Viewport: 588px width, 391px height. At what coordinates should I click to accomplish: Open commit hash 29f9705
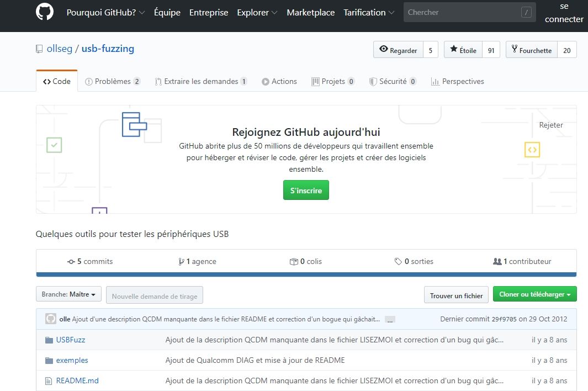coord(504,319)
